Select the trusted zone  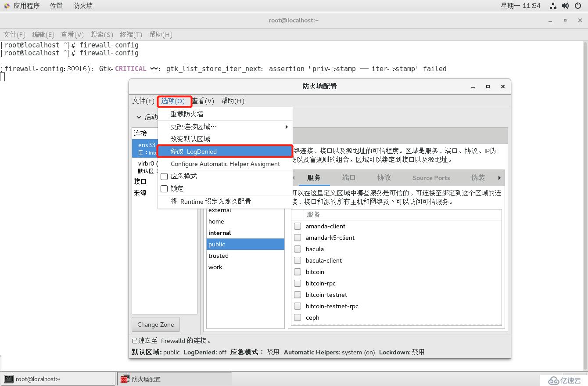coord(245,256)
